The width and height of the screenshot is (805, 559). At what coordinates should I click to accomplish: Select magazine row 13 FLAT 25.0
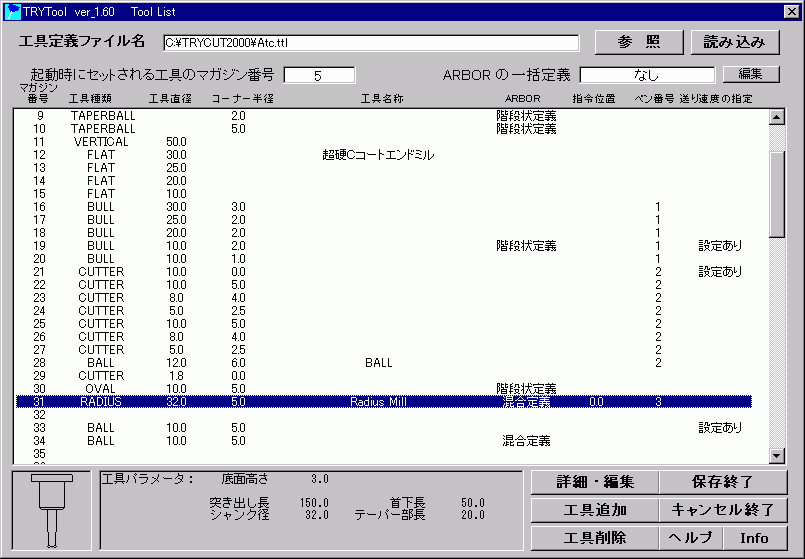(384, 168)
